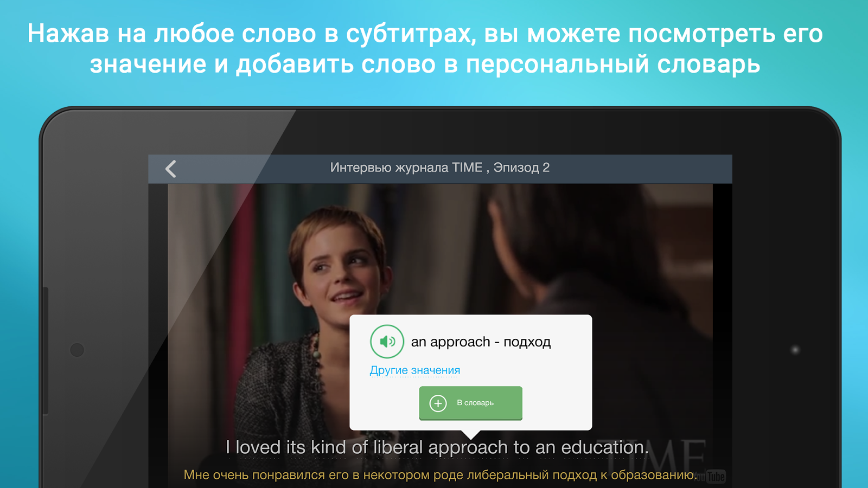Tap the plus circle icon on dictionary button
This screenshot has height=488, width=868.
pos(438,403)
